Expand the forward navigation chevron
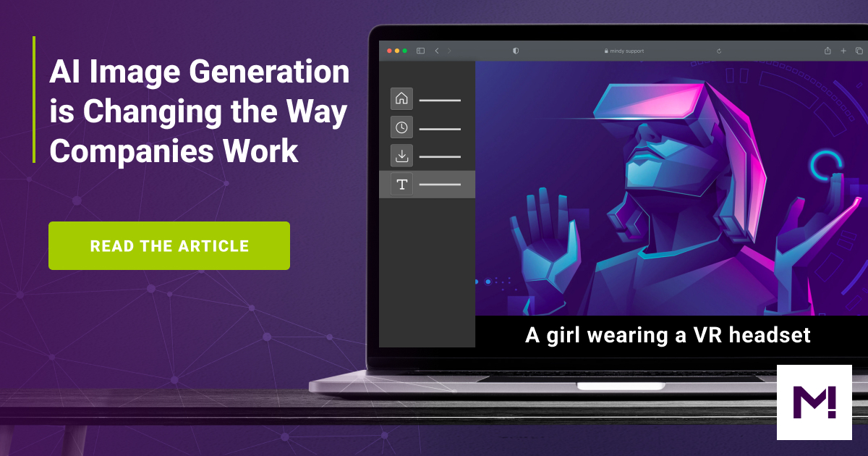This screenshot has height=456, width=868. [450, 51]
